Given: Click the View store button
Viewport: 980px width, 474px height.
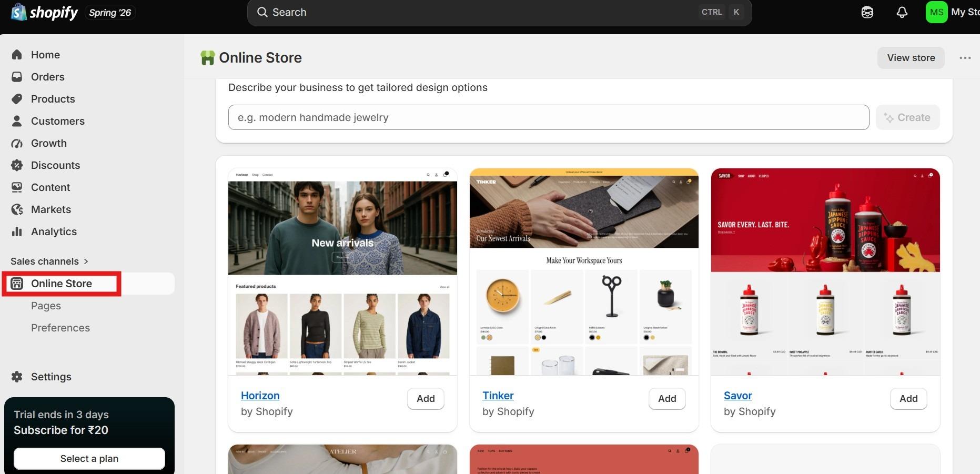Looking at the screenshot, I should (911, 58).
